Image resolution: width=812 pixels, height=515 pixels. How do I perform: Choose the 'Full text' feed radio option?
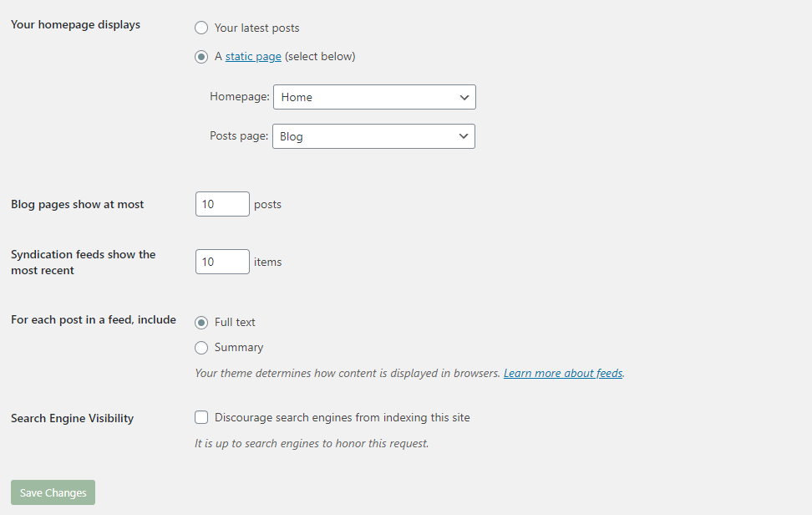click(201, 323)
